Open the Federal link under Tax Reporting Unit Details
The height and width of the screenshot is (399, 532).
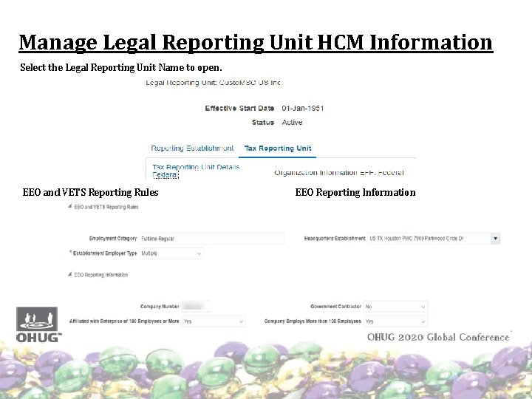(165, 174)
